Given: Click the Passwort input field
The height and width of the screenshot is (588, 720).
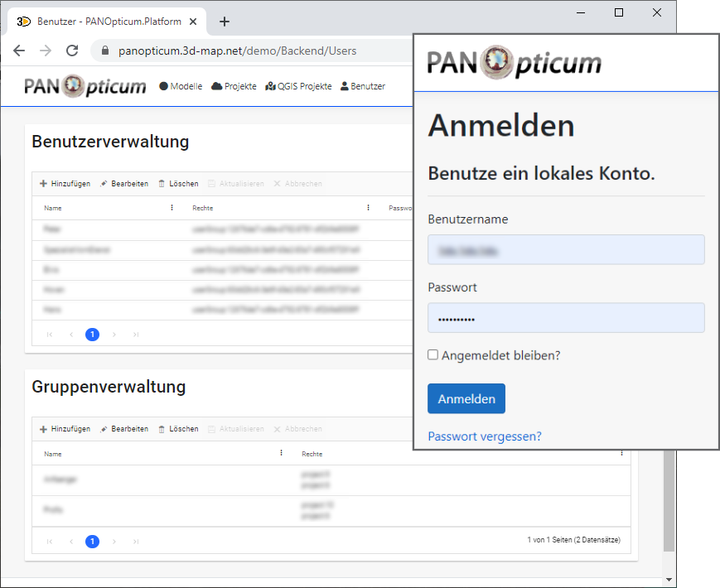Looking at the screenshot, I should 566,318.
